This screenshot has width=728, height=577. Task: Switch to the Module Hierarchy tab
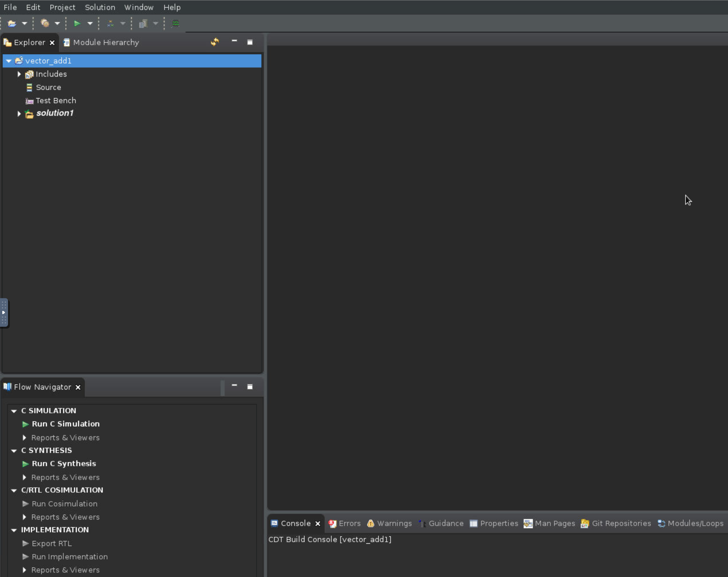tap(101, 42)
